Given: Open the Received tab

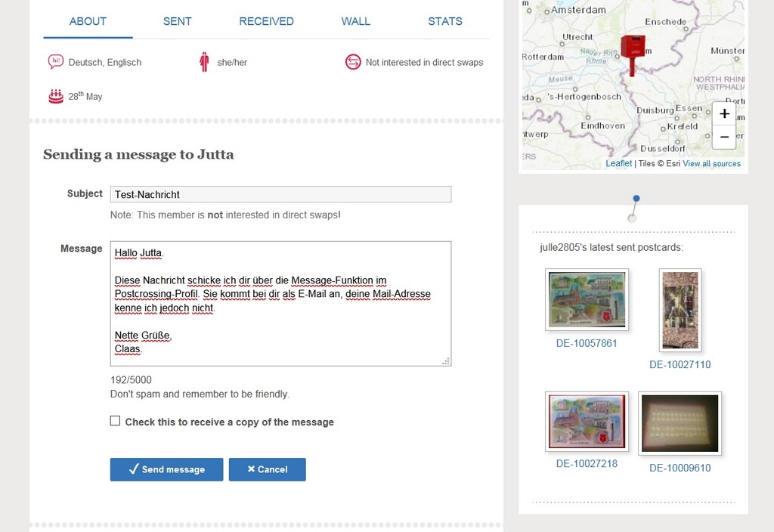Looking at the screenshot, I should point(266,21).
